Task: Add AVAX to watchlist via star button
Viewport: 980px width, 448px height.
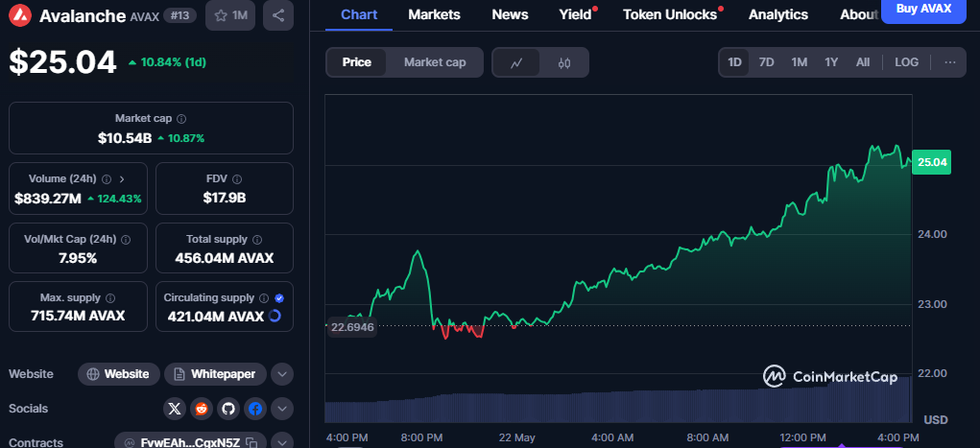Action: click(x=230, y=15)
